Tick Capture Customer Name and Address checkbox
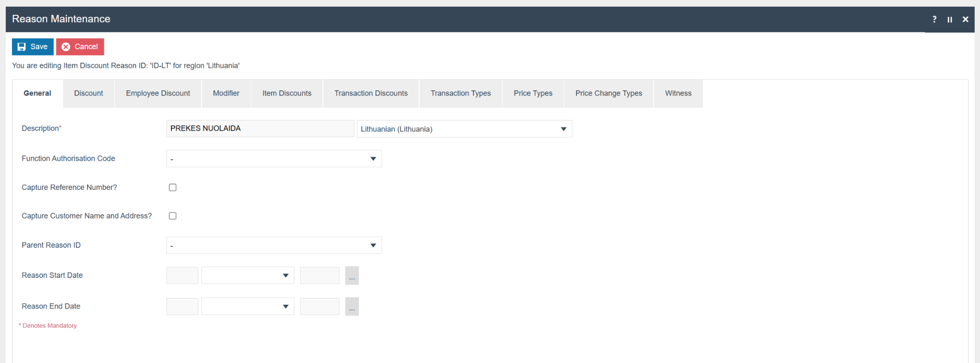980x363 pixels. pos(173,216)
